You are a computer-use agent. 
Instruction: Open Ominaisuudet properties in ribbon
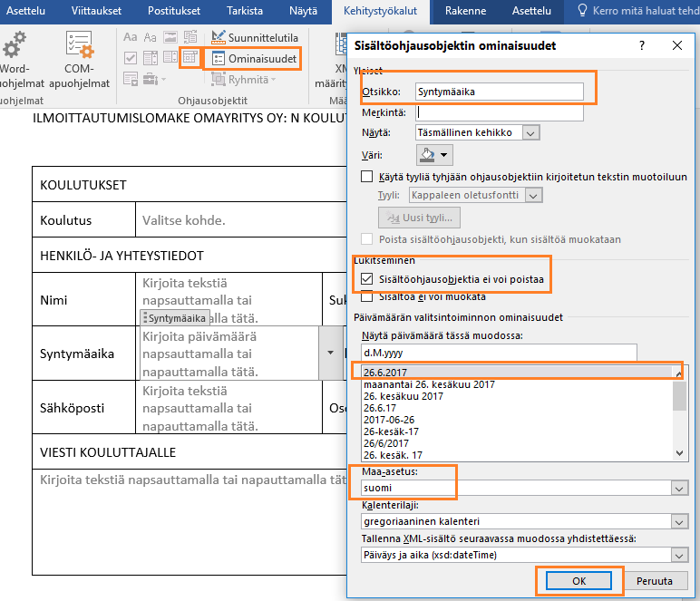[x=253, y=58]
